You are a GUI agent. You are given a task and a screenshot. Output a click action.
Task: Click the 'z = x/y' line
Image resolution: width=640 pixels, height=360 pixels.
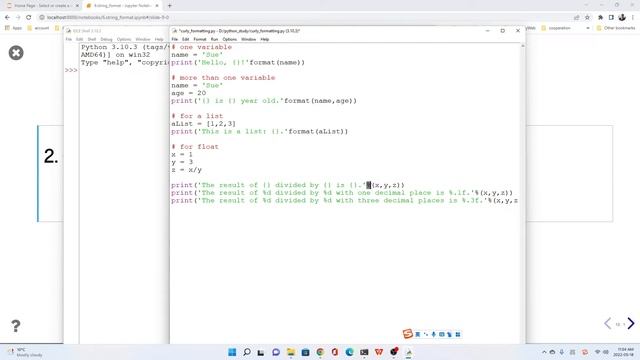(187, 170)
